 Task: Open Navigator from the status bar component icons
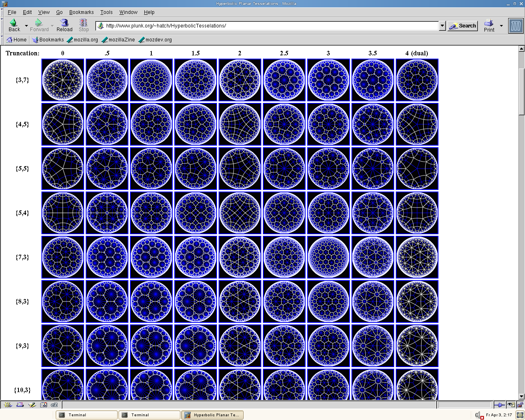[8, 405]
